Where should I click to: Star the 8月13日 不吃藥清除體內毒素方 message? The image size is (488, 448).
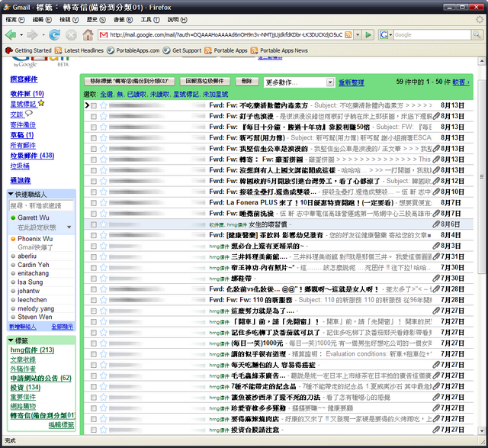[x=104, y=105]
